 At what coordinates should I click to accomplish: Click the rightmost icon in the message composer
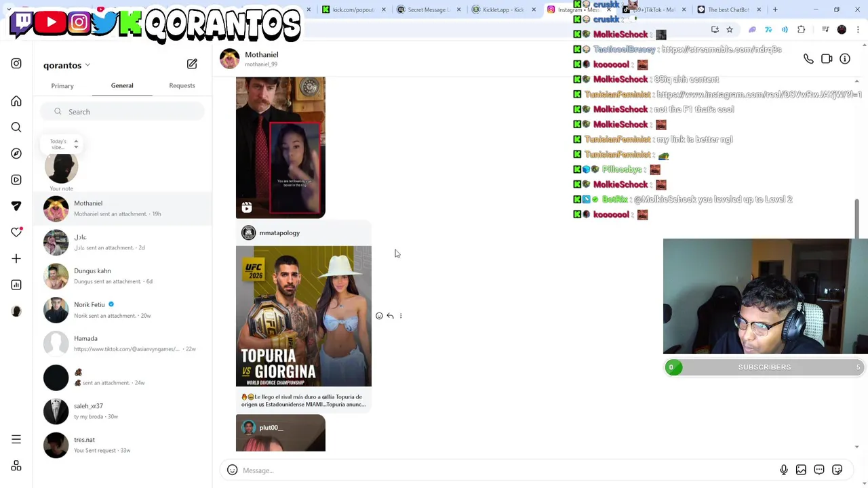click(x=837, y=470)
